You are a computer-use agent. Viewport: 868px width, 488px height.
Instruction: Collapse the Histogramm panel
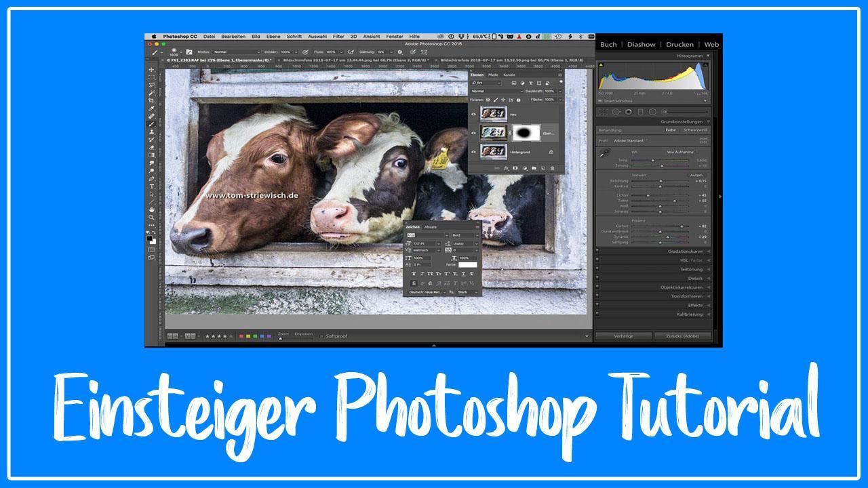[708, 56]
